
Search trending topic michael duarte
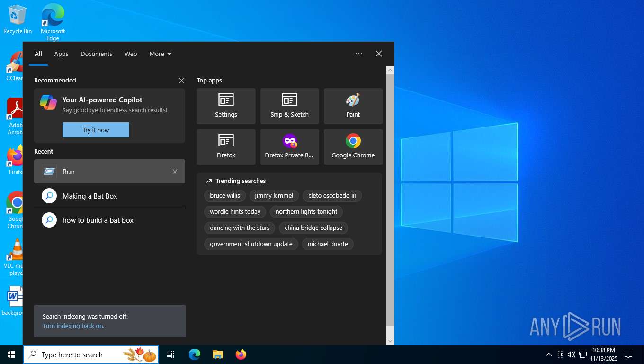click(x=328, y=244)
